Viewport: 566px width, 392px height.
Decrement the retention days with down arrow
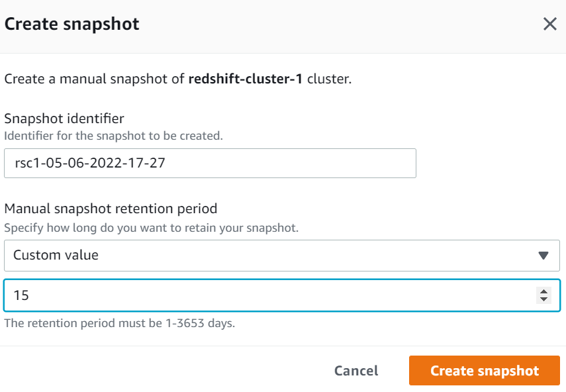click(544, 299)
